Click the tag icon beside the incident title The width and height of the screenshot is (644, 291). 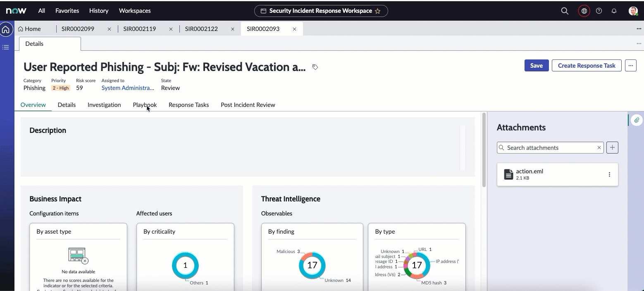click(315, 67)
